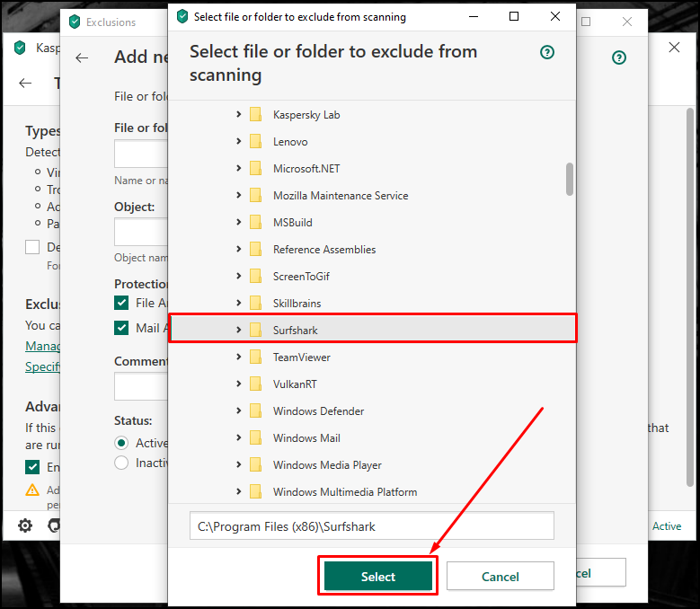Select Windows Multimedia Platform folder row
The height and width of the screenshot is (609, 700).
click(x=372, y=491)
